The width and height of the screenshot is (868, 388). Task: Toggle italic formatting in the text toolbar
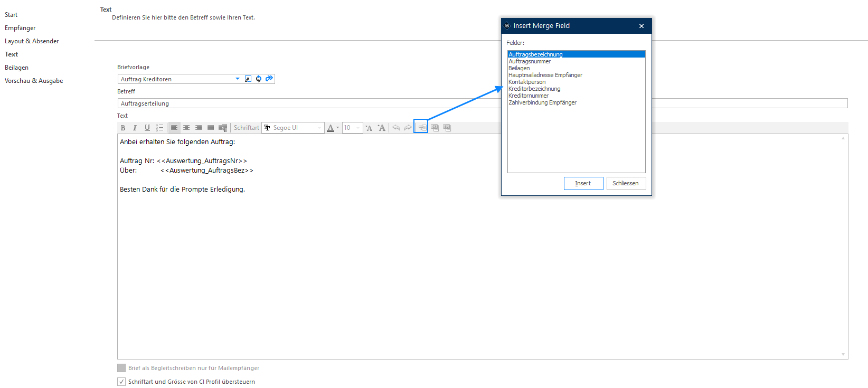[x=135, y=128]
